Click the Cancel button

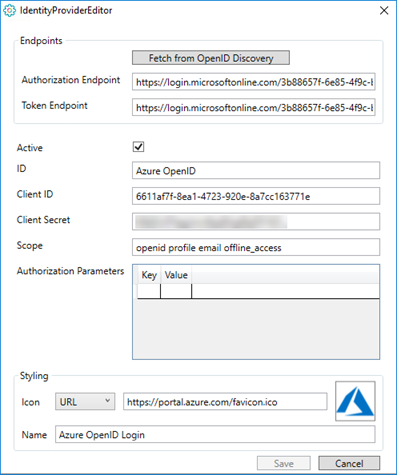(349, 463)
